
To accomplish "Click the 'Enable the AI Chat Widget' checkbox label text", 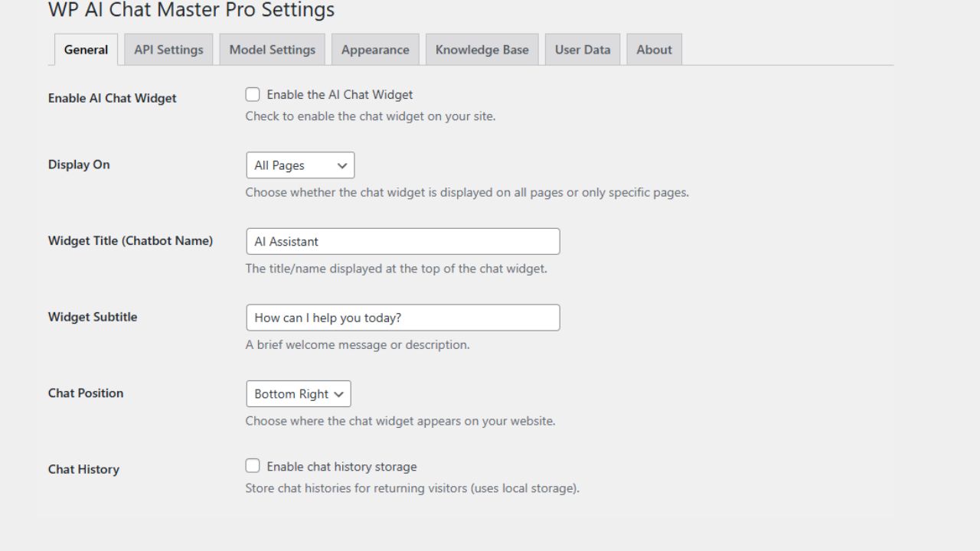I will pyautogui.click(x=339, y=95).
